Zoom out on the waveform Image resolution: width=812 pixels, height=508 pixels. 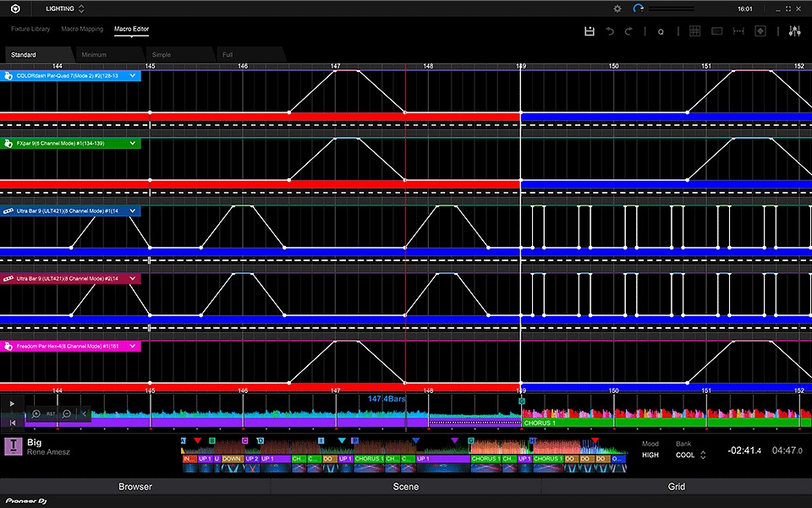tap(66, 414)
